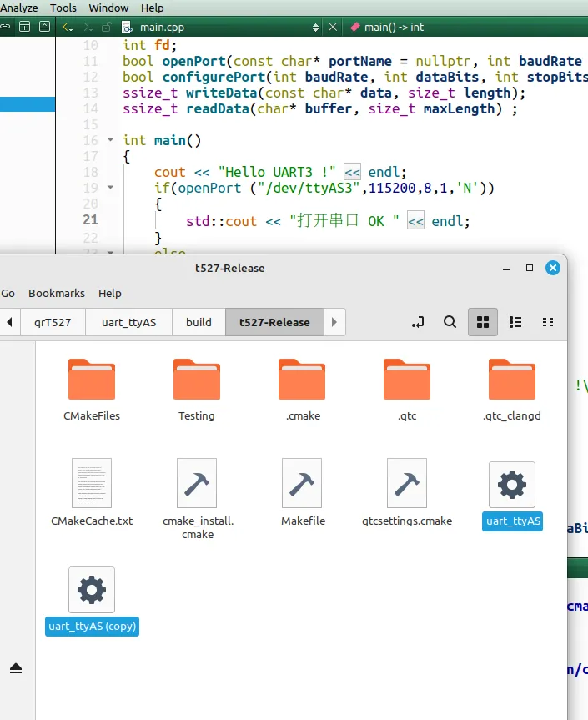Select the .qtc_clangd folder
Viewport: 588px width, 720px height.
(x=512, y=390)
